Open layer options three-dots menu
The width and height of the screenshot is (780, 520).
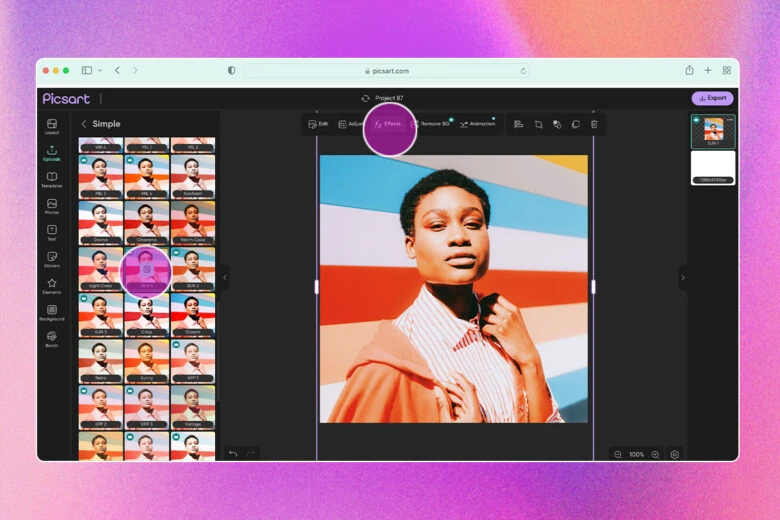(729, 119)
